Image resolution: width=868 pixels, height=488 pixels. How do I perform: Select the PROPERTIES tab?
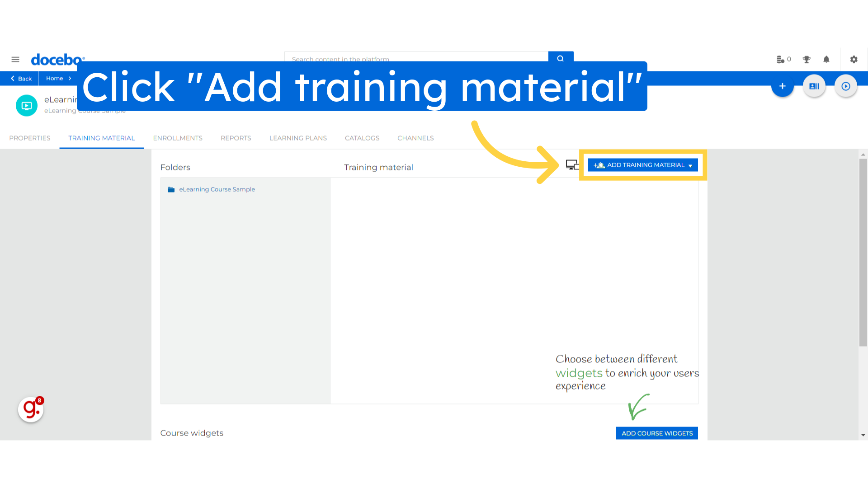(30, 138)
